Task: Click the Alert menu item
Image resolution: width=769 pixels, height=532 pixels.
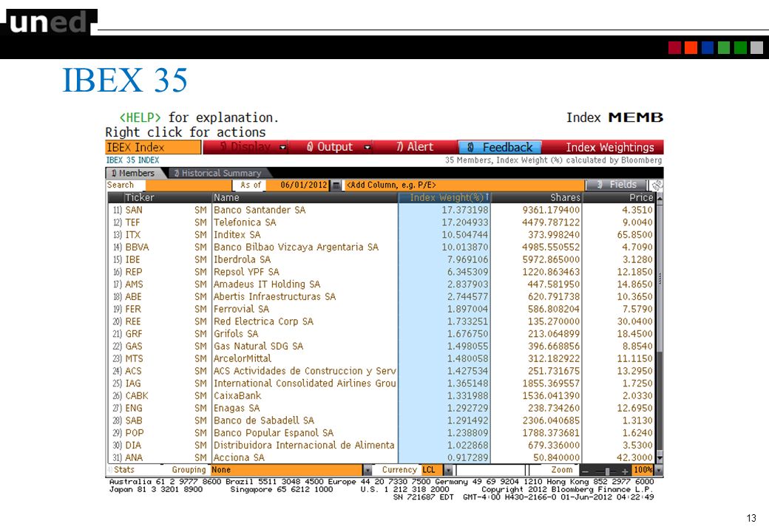Action: point(415,147)
